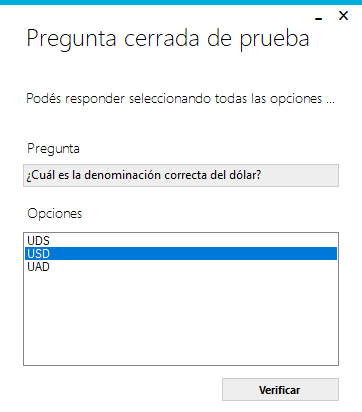
Task: Click the Opciones label
Action: [54, 214]
